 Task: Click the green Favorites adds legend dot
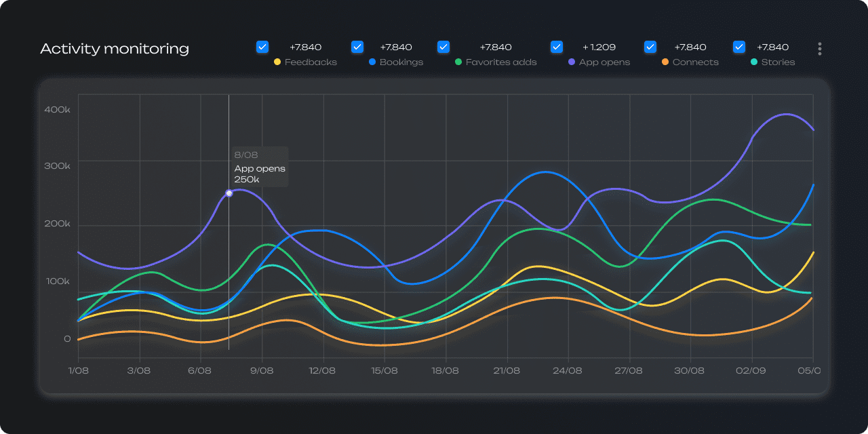click(x=458, y=62)
